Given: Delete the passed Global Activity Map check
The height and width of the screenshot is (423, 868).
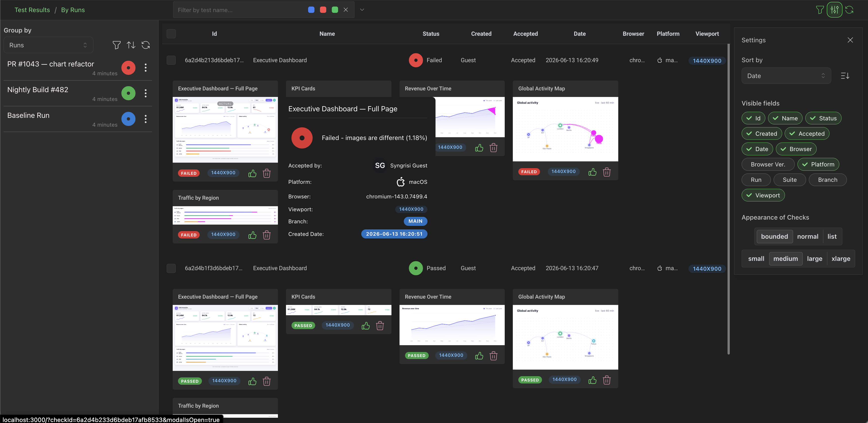Looking at the screenshot, I should click(x=606, y=380).
